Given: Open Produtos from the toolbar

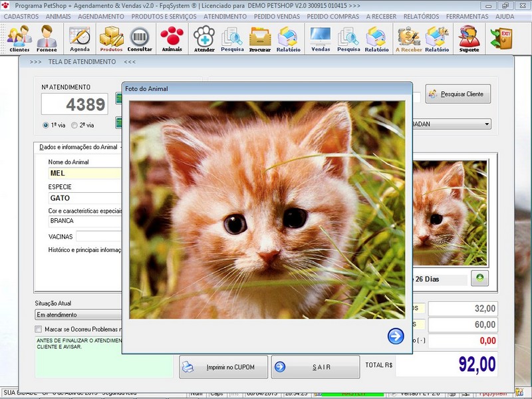Looking at the screenshot, I should (x=111, y=38).
